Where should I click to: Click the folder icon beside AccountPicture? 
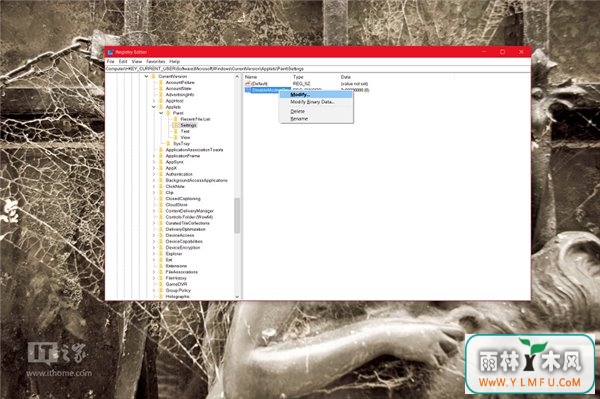[x=161, y=82]
